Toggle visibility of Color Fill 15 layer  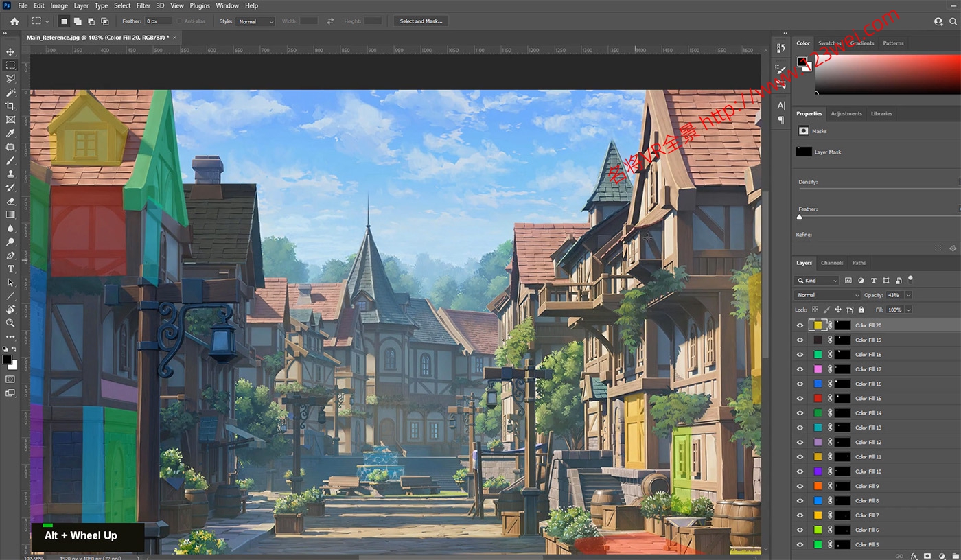coord(800,398)
